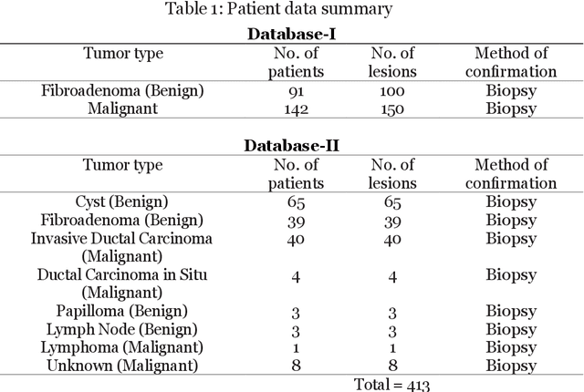Click the Biopsy cell in the Cyst row

tap(516, 202)
